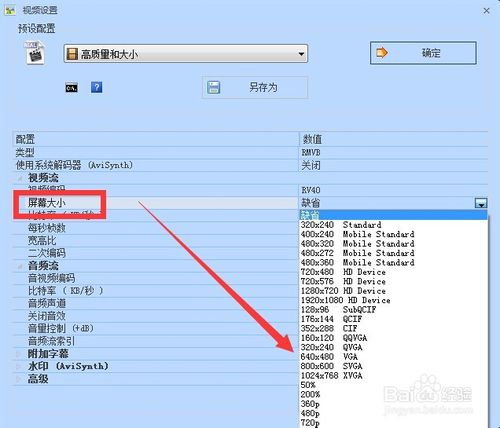
Task: Click 使用系统解码器 (AviSynth) row
Action: [x=156, y=165]
